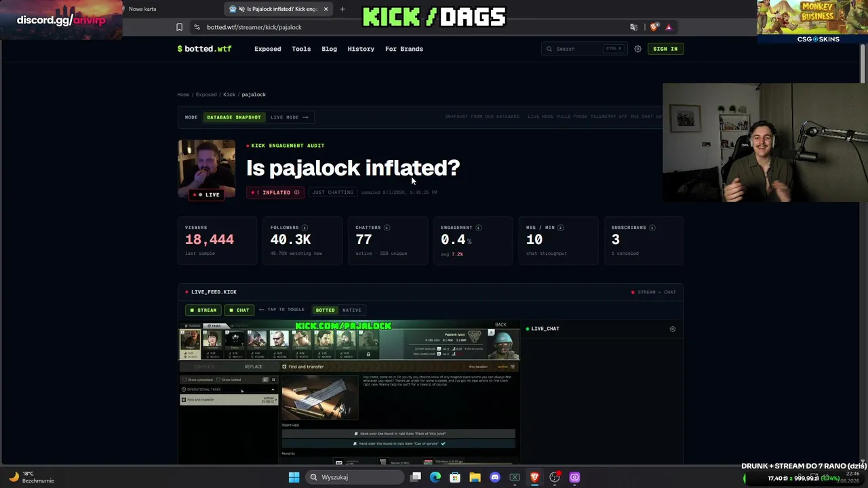Open Microsoft Store from the taskbar
Screen dimensions: 868x488
pyautogui.click(x=455, y=477)
